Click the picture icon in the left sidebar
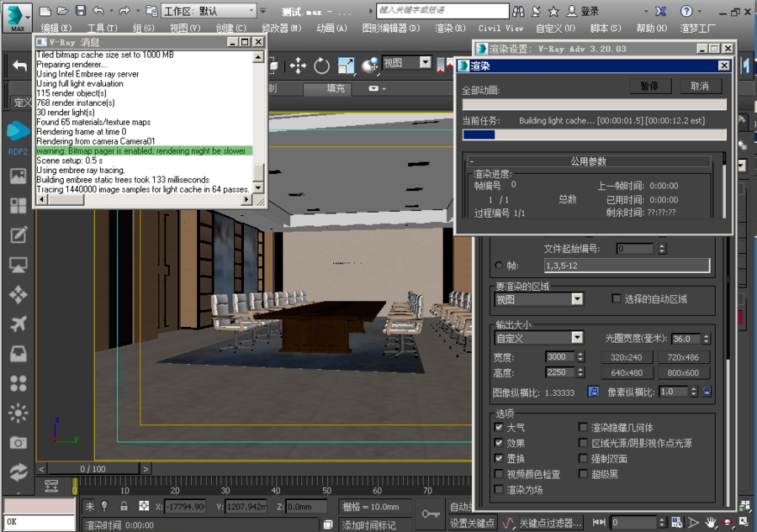Screen dimensions: 757x532 (19, 176)
